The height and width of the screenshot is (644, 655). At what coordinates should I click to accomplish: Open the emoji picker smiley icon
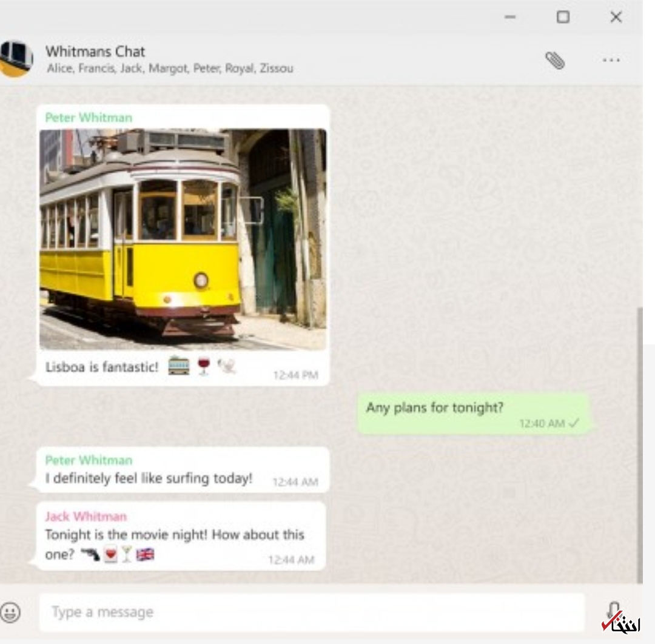click(10, 612)
